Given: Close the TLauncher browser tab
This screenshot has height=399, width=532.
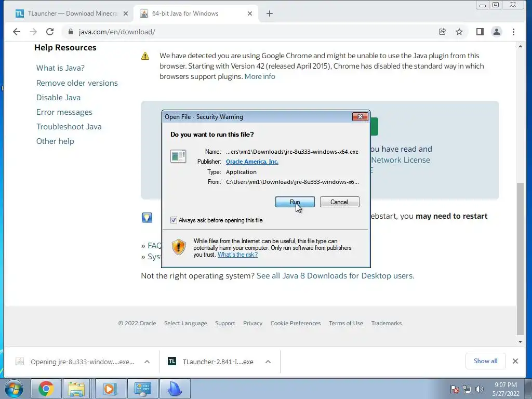Looking at the screenshot, I should point(126,14).
